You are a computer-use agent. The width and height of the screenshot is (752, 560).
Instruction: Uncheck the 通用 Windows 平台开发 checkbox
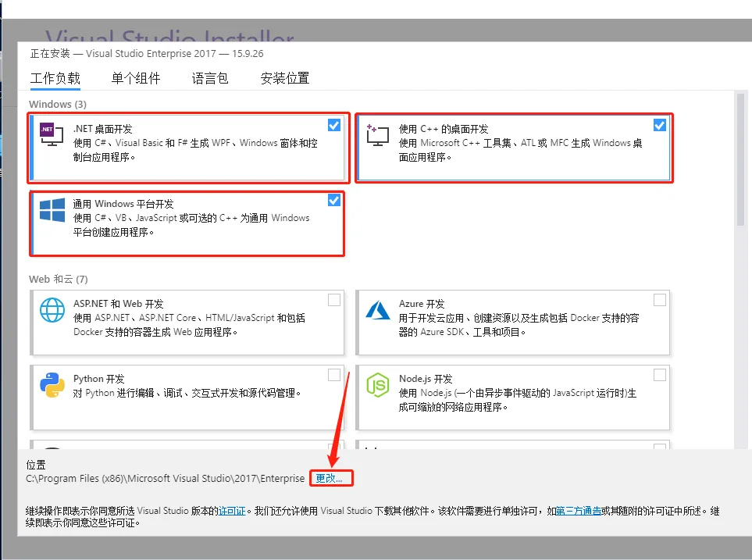334,200
